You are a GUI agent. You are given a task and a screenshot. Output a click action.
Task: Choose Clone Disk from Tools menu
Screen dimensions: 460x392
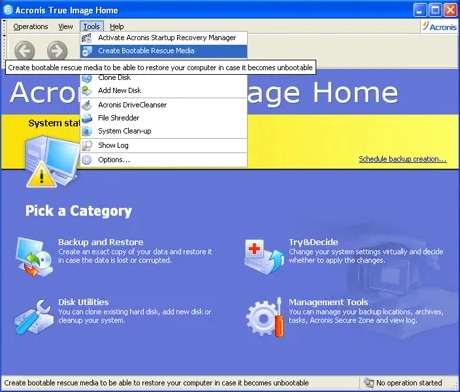point(164,78)
